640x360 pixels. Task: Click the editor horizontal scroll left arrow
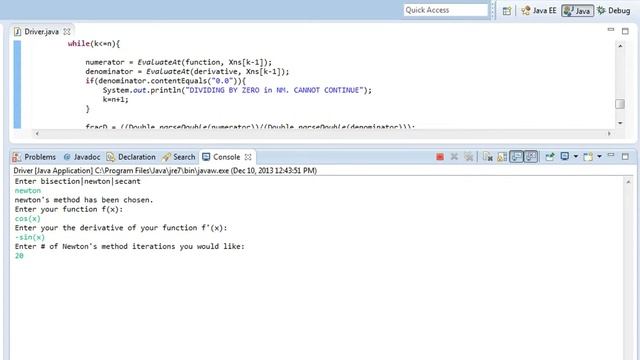pyautogui.click(x=37, y=133)
